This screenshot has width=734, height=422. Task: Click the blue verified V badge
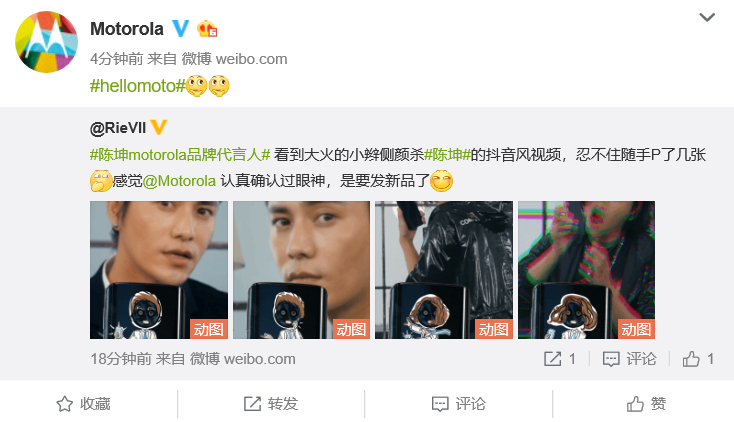tap(181, 29)
